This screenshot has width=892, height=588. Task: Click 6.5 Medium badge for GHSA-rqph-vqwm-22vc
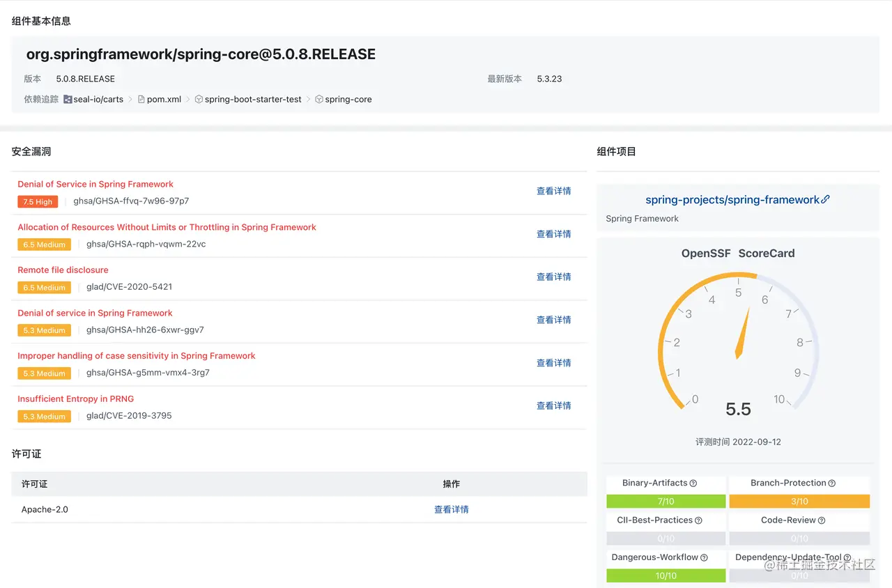[44, 245]
